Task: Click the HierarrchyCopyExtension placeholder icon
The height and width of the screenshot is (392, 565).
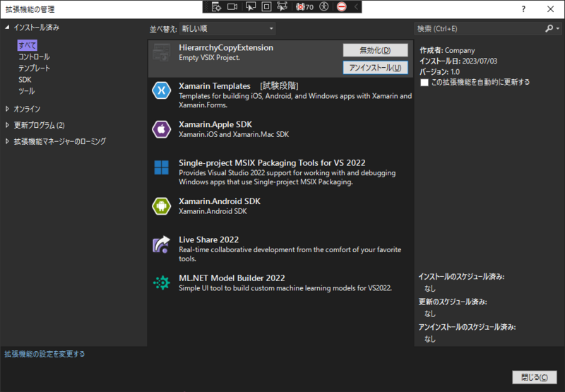Action: (x=162, y=52)
